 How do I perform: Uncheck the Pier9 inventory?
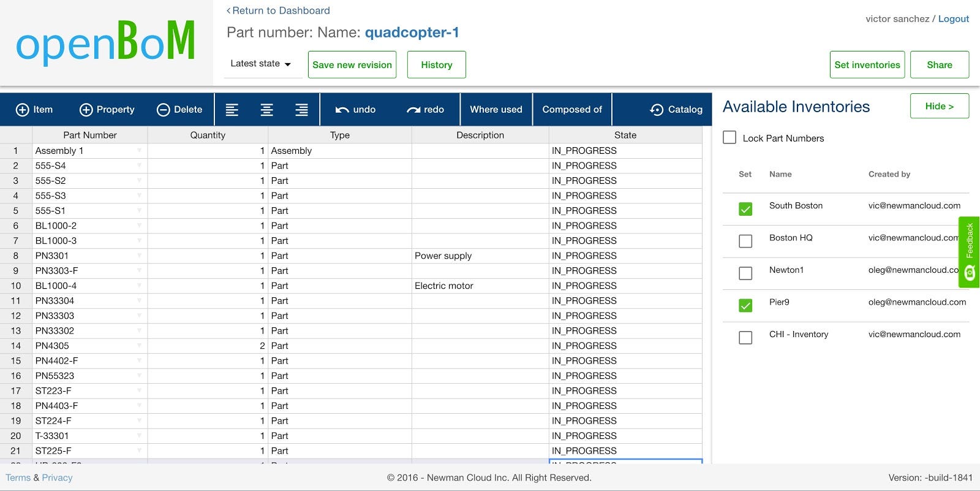[x=745, y=305]
